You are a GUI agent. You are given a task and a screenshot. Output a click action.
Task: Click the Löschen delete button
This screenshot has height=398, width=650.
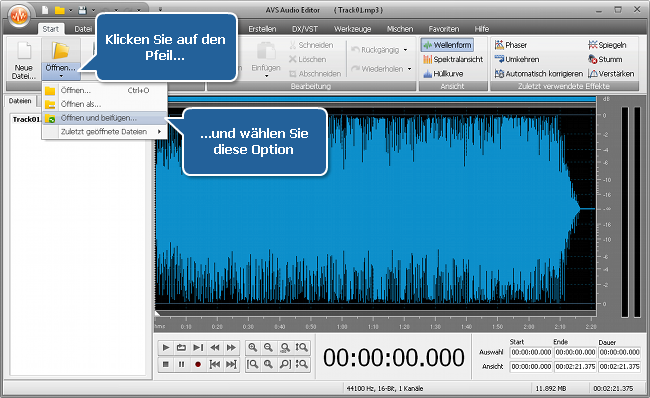point(308,59)
